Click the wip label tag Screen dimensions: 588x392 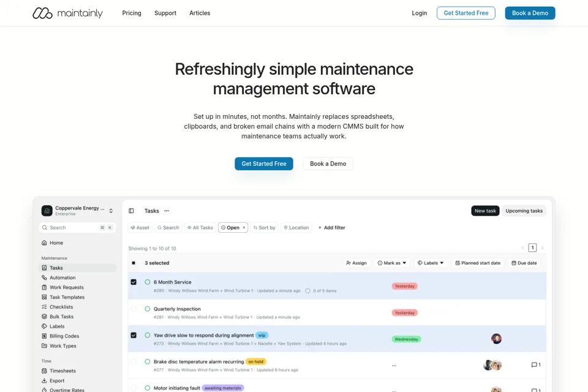[262, 336]
